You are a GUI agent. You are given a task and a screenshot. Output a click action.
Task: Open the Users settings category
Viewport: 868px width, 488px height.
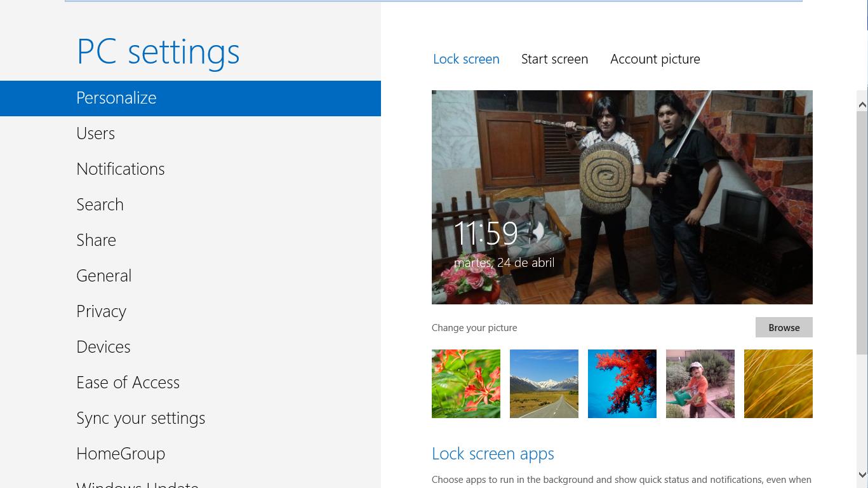96,133
